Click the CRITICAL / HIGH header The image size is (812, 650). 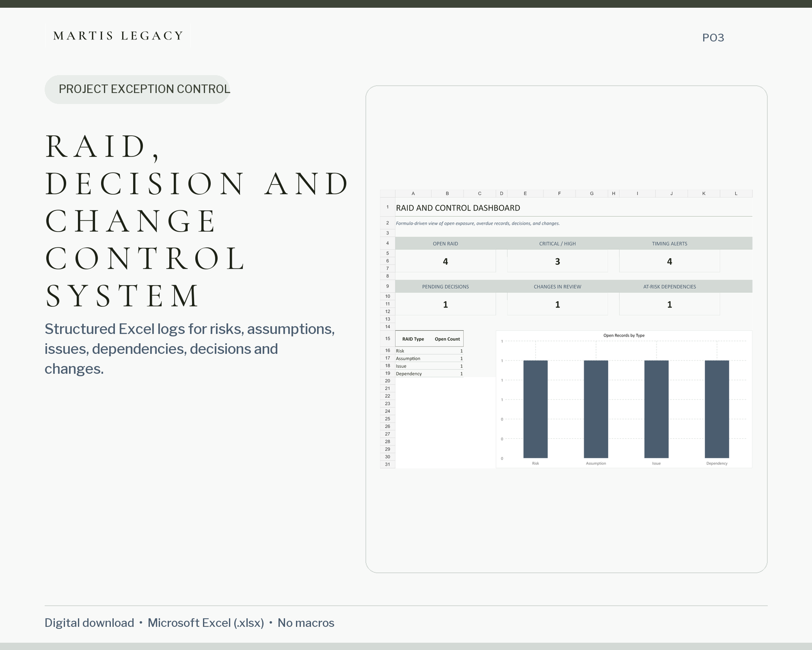point(557,244)
